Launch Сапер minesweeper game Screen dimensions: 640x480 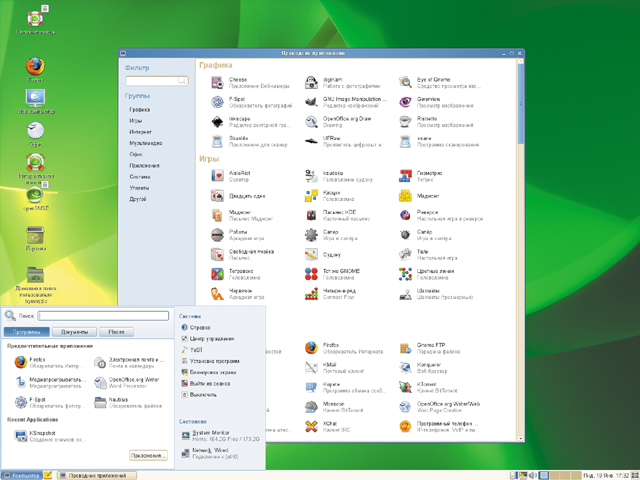click(x=331, y=235)
